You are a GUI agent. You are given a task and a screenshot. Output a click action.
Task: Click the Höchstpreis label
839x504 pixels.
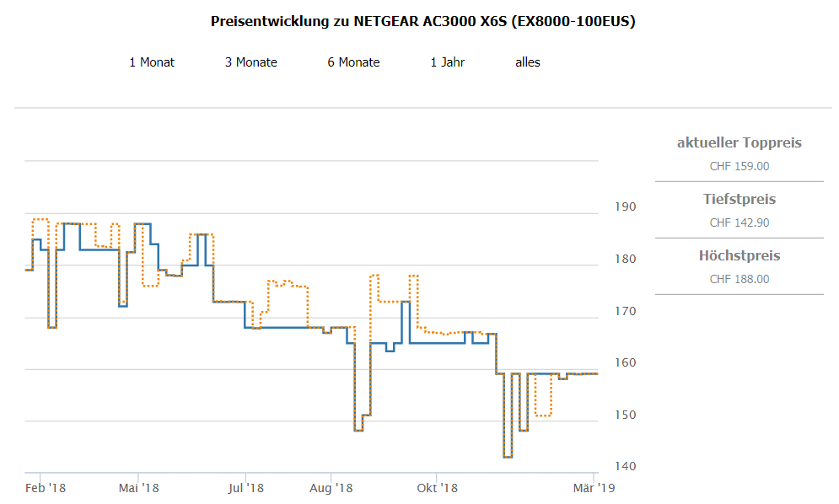(x=739, y=255)
